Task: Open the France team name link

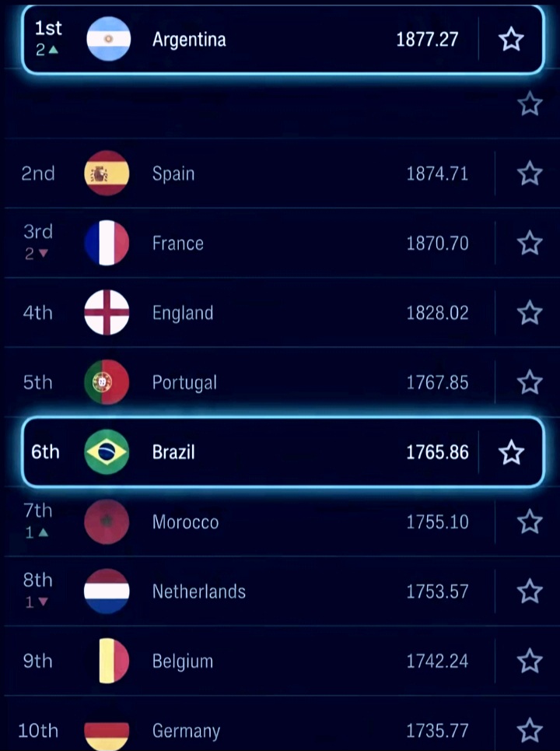Action: (178, 244)
